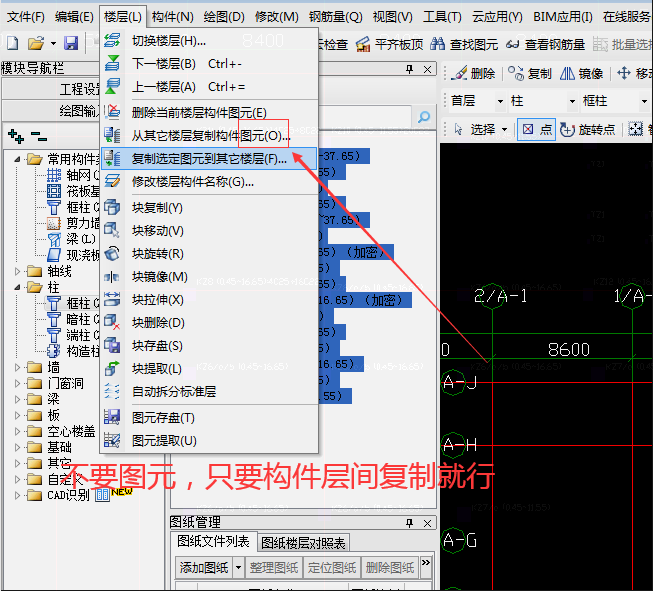Select 图元存盘(T) menu item
Image resolution: width=653 pixels, height=591 pixels.
click(209, 417)
